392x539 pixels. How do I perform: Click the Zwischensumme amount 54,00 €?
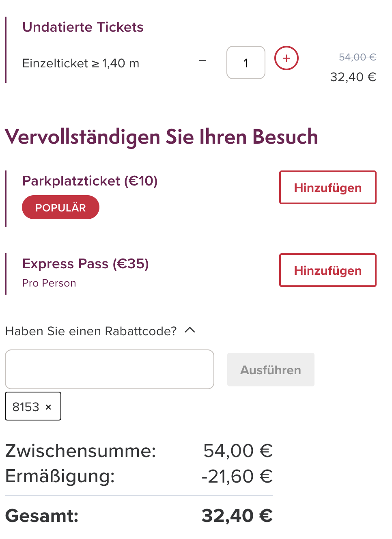[x=238, y=451]
